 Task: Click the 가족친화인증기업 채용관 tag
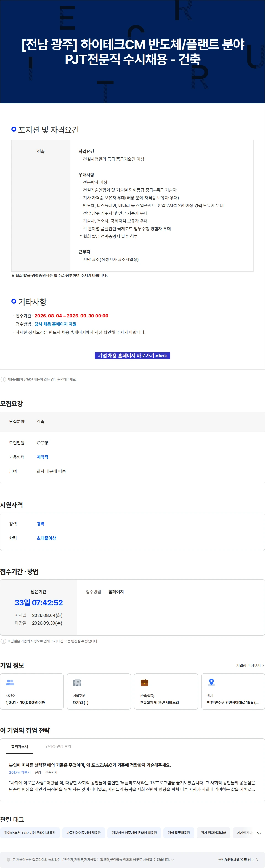coord(84,833)
